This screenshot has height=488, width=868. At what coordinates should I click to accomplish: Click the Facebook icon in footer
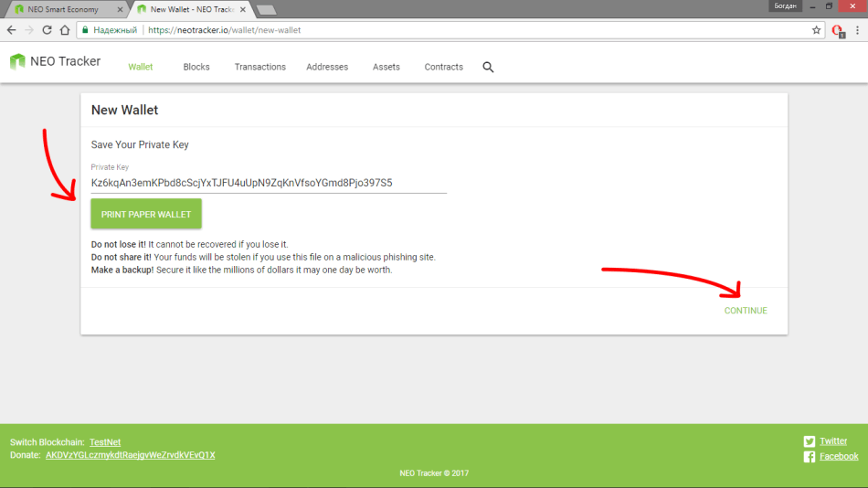tap(810, 456)
